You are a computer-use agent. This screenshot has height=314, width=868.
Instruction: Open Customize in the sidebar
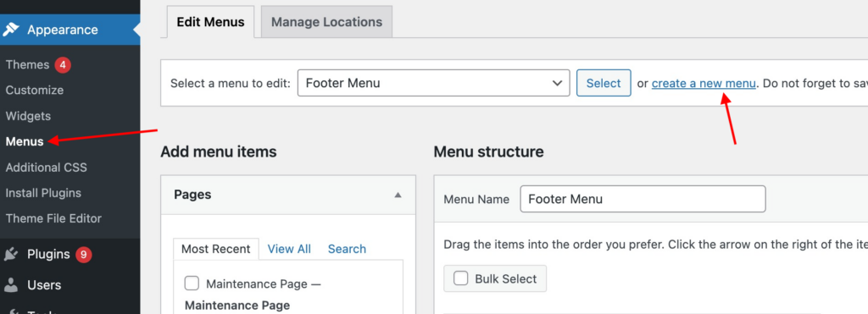pyautogui.click(x=34, y=90)
